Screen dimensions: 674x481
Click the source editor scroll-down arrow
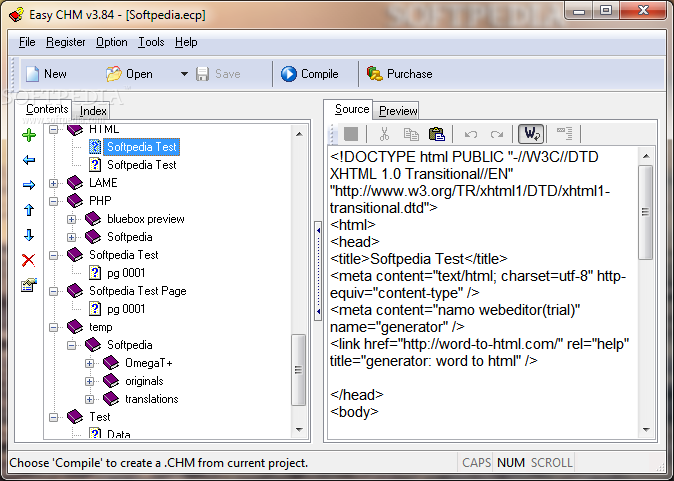(x=646, y=429)
